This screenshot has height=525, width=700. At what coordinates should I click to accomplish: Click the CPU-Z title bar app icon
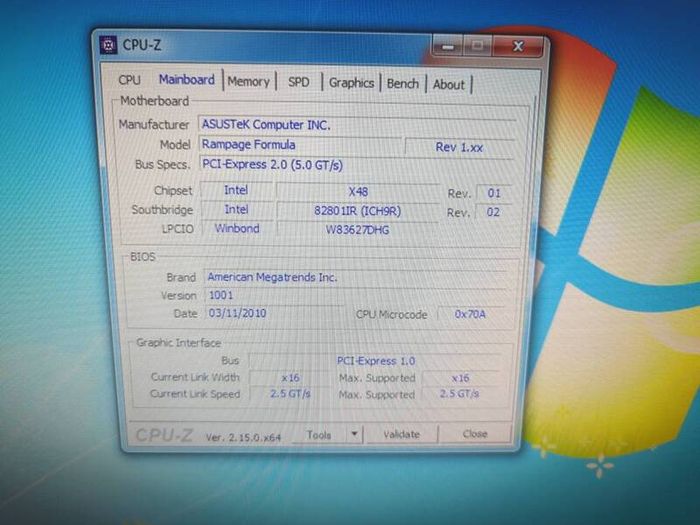tap(108, 45)
